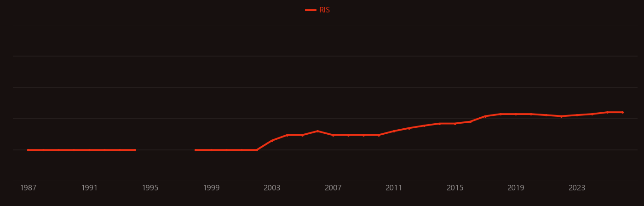
Task: Click the red RIS legend line marker
Action: [x=310, y=10]
